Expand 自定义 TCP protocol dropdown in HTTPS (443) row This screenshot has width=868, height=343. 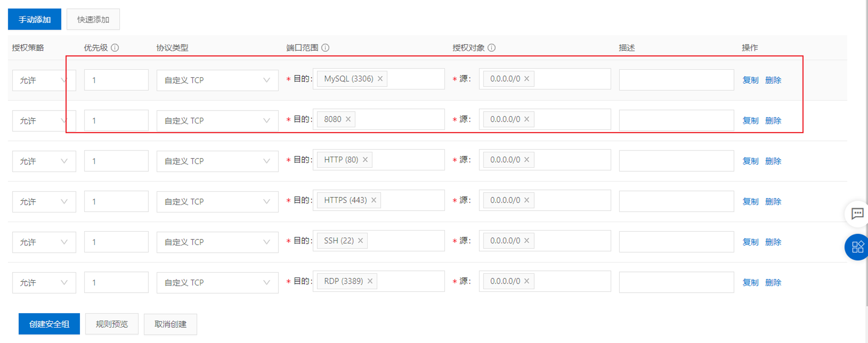(x=217, y=202)
